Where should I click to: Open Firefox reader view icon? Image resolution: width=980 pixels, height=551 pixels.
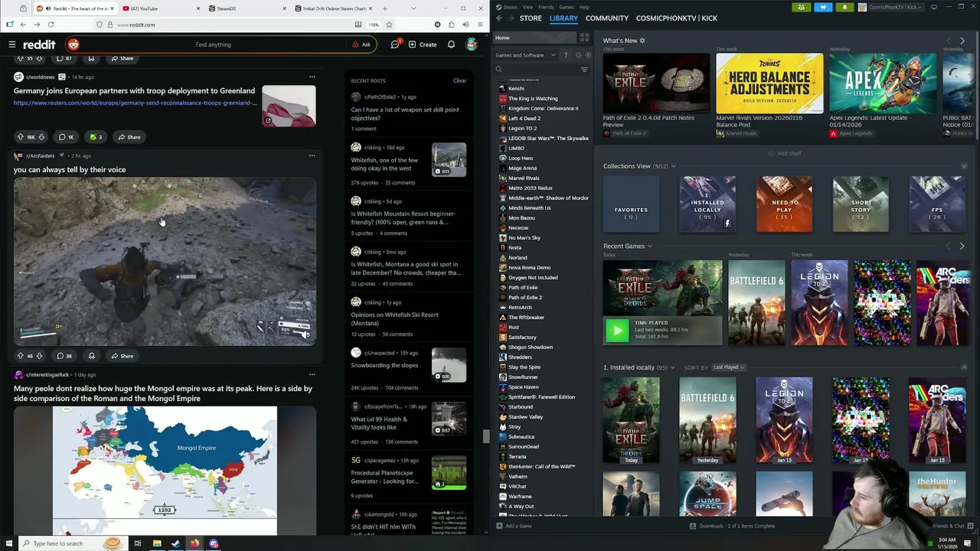(x=358, y=24)
